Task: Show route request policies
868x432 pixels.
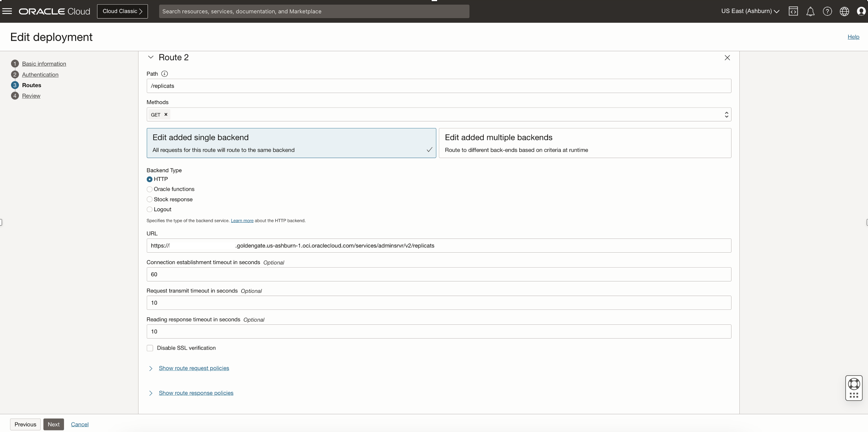Action: tap(194, 368)
